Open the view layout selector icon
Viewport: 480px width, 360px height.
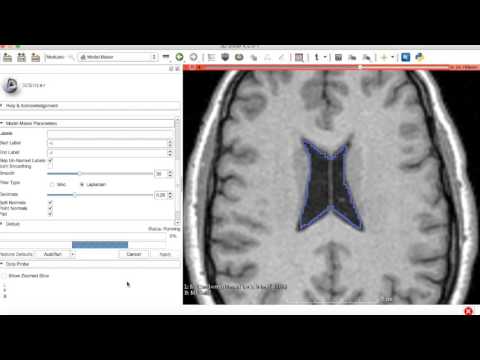(299, 57)
